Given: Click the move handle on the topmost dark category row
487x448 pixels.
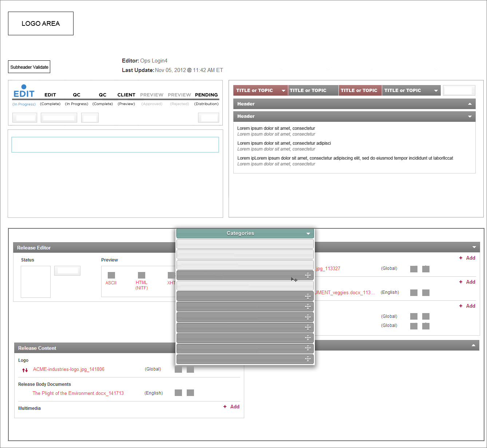Looking at the screenshot, I should point(308,275).
